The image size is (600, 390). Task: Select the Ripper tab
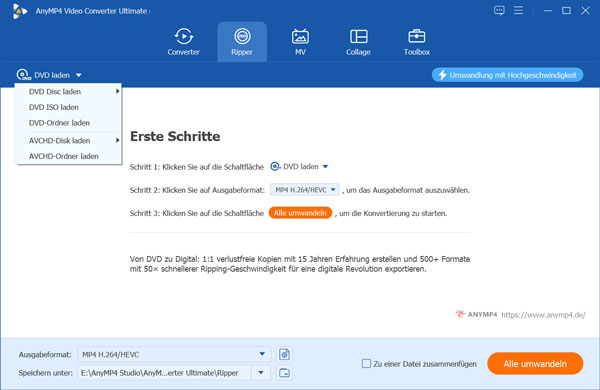(242, 42)
